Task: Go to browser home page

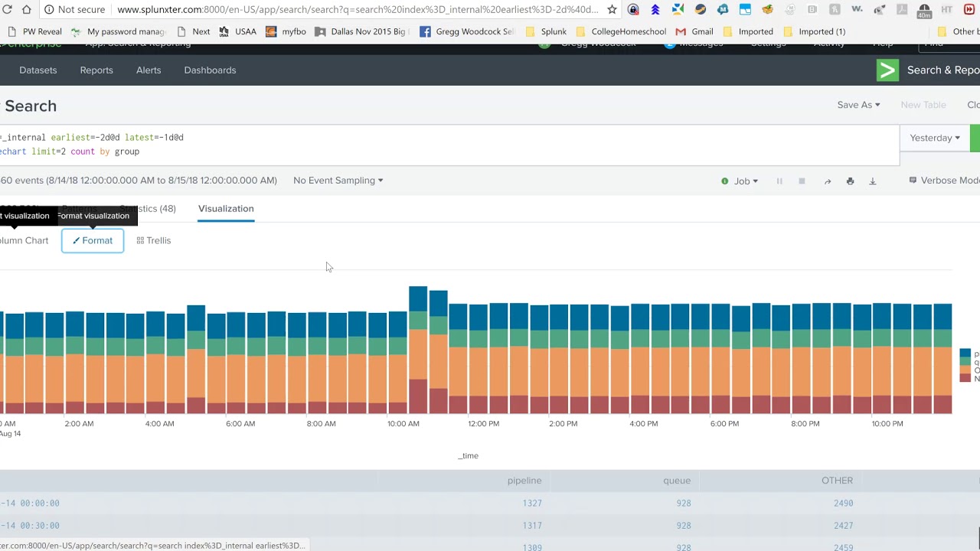Action: pyautogui.click(x=27, y=9)
